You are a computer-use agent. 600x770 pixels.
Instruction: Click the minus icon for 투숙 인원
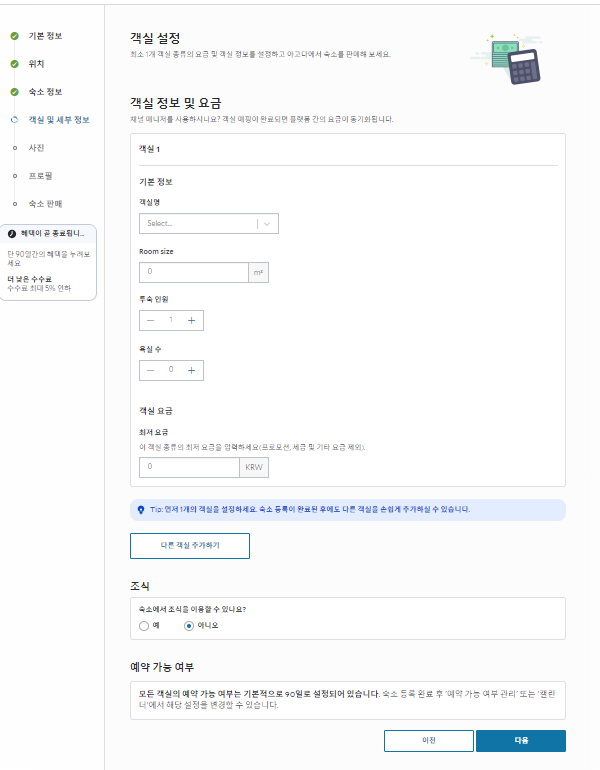click(151, 320)
